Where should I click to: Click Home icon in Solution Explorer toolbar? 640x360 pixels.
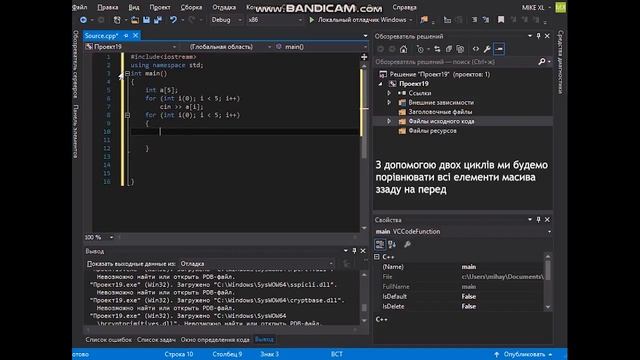[404, 49]
